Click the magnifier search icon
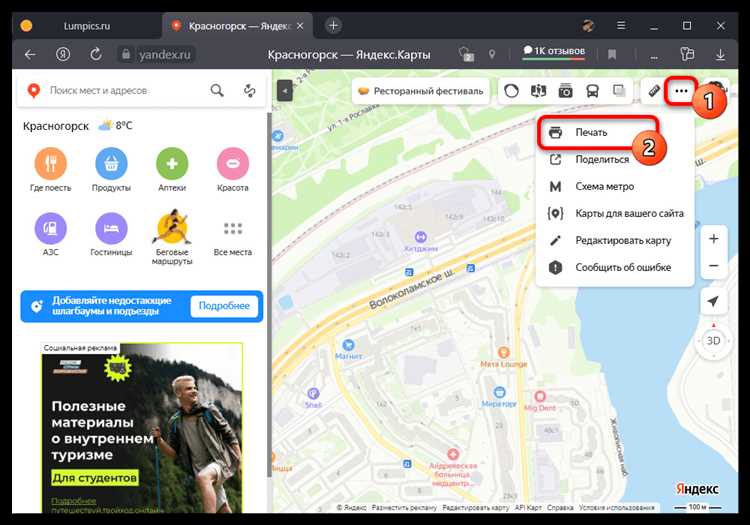This screenshot has height=525, width=750. (x=217, y=91)
